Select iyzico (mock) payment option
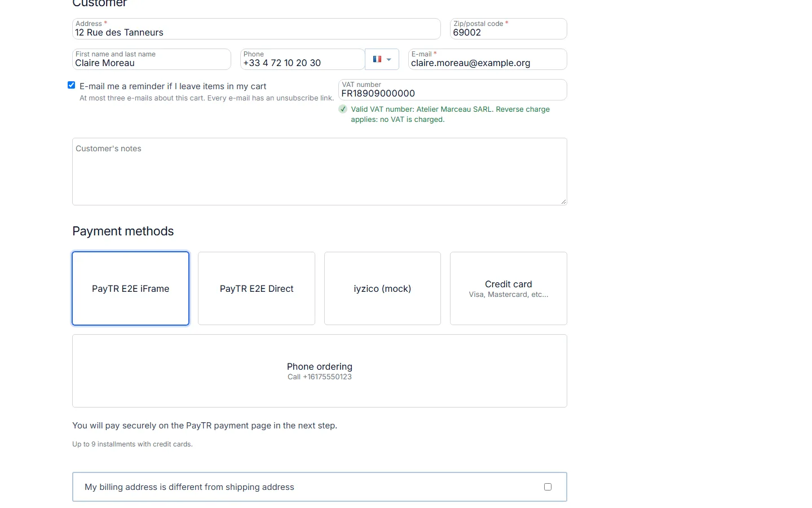Screen dimensions: 812x508 tap(382, 288)
